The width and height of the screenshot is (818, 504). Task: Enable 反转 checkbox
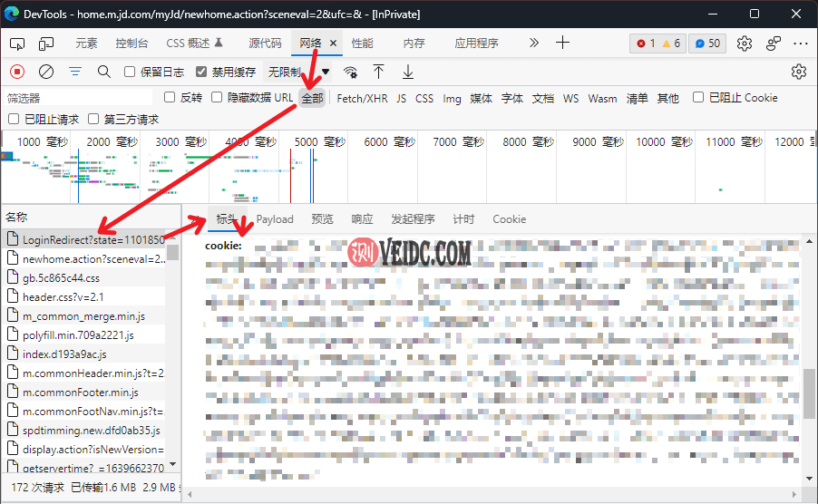pos(169,97)
